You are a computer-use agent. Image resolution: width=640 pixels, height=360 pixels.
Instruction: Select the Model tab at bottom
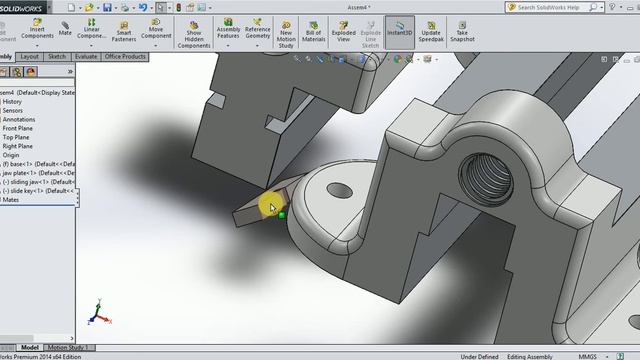(30, 347)
